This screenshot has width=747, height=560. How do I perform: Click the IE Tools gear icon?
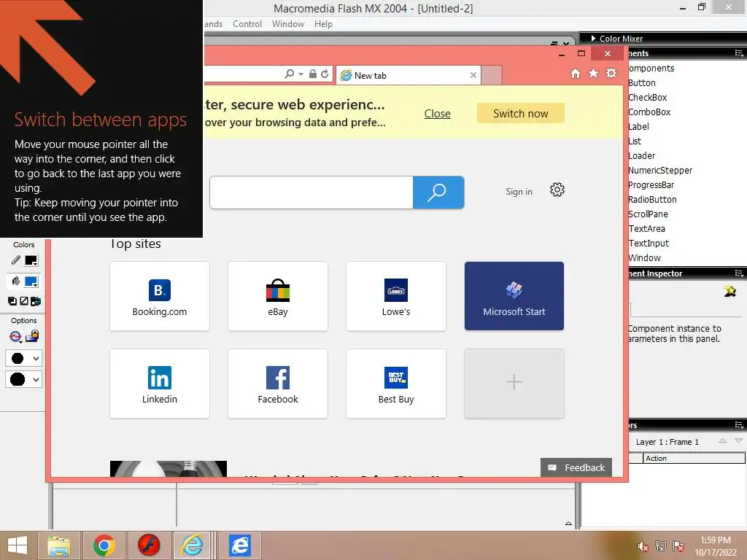(611, 73)
